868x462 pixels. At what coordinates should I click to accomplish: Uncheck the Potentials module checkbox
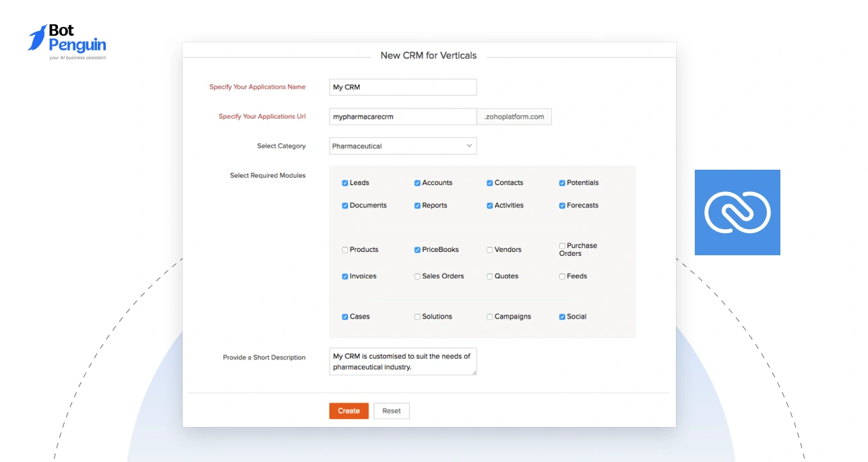(x=562, y=183)
